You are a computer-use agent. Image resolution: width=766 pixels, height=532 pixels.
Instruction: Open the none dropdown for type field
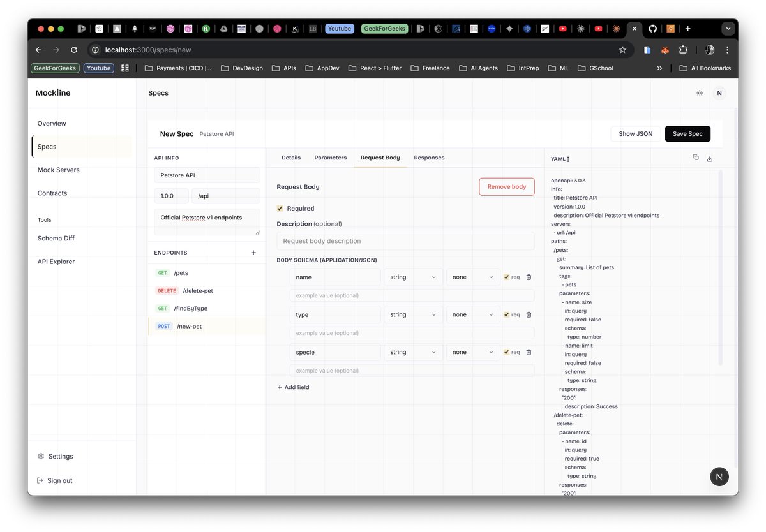pyautogui.click(x=473, y=314)
